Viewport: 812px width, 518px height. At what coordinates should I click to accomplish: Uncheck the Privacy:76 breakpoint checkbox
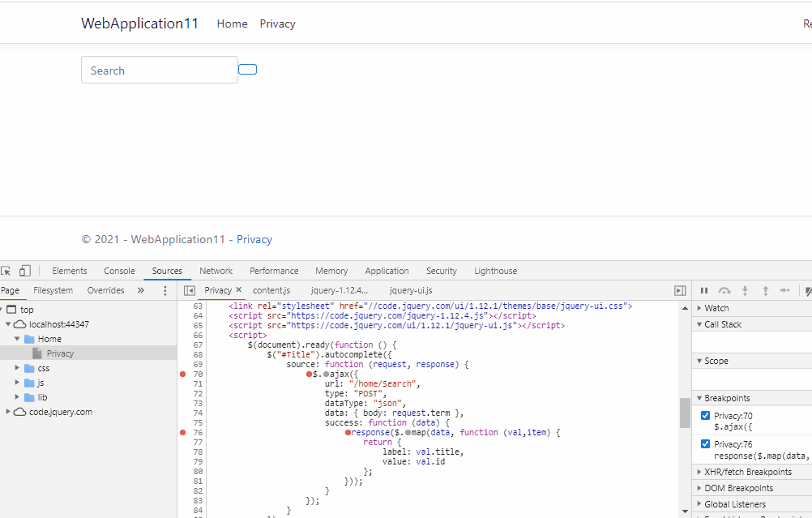point(705,443)
